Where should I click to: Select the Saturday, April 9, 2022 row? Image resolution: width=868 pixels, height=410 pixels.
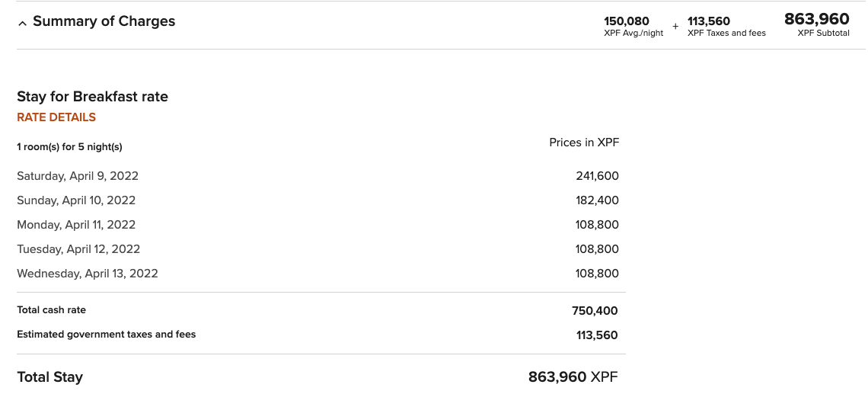pos(78,176)
